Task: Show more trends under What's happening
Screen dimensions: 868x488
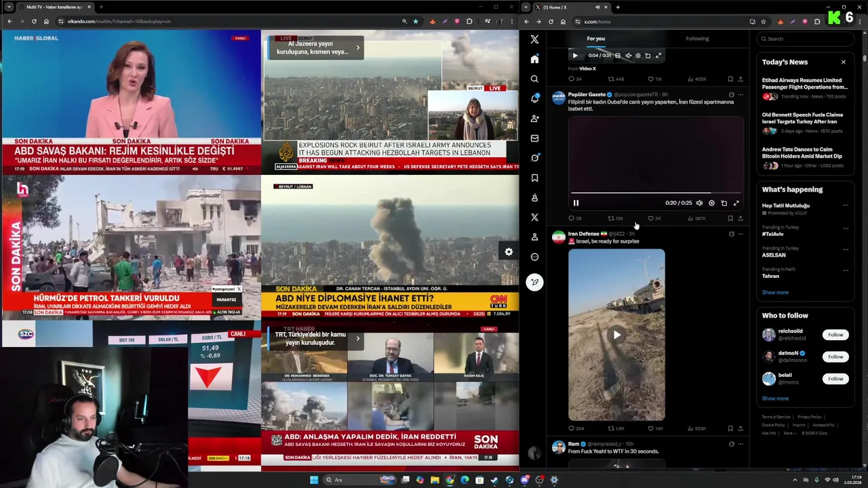Action: [x=775, y=293]
